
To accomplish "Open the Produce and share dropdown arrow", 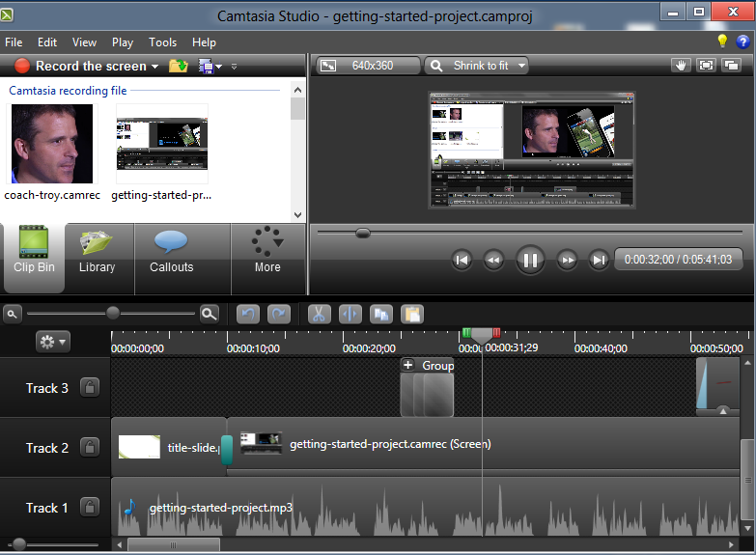I will coord(218,67).
